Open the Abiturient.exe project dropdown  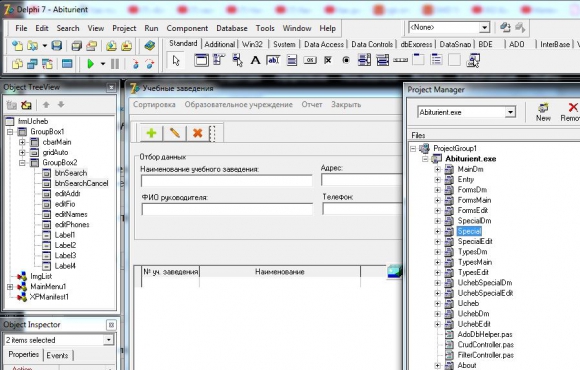pos(510,112)
